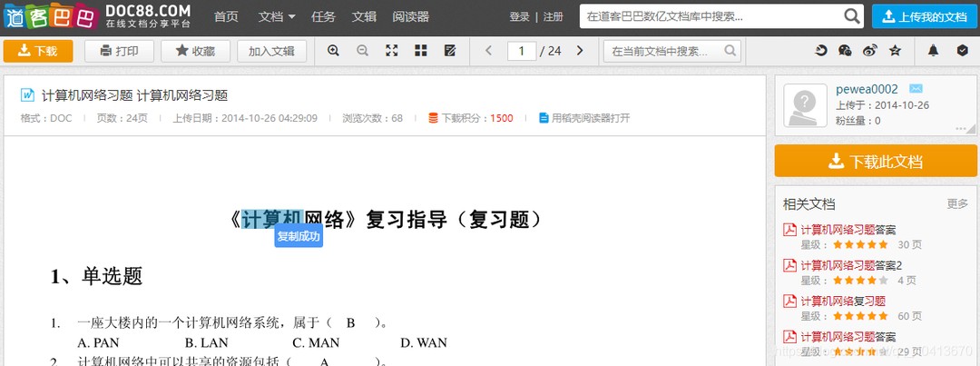This screenshot has height=366, width=980.
Task: Expand the 文档 dropdown menu
Action: coord(277,16)
